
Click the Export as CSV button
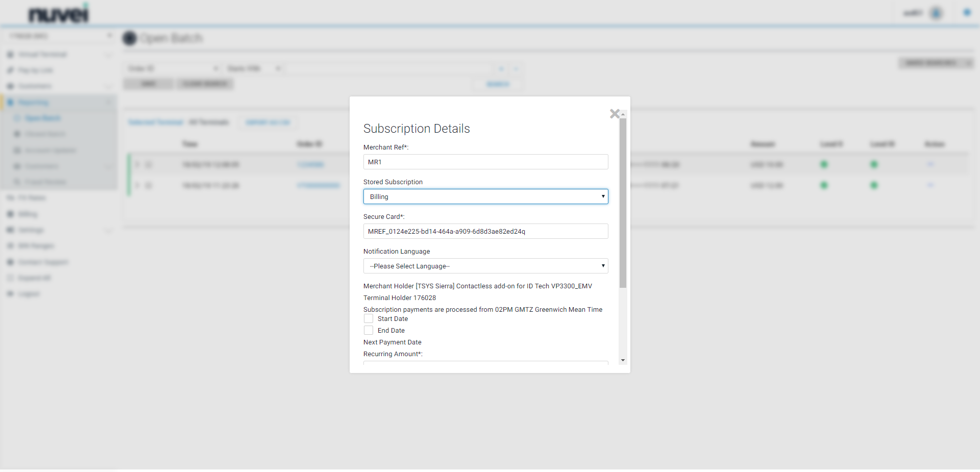(268, 122)
